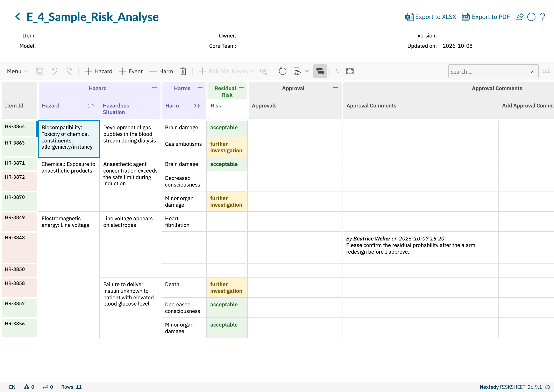Collapse the Harms column group
The image size is (554, 392).
pyautogui.click(x=200, y=88)
